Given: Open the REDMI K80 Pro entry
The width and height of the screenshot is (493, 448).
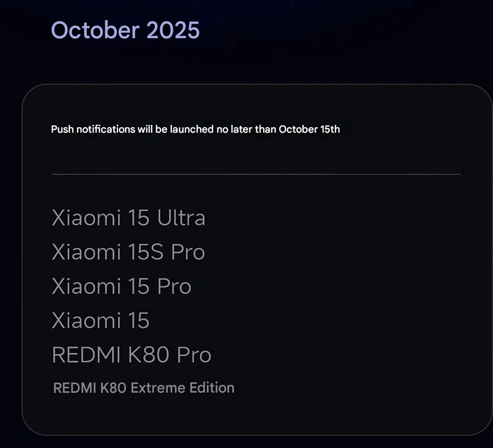Looking at the screenshot, I should [131, 355].
